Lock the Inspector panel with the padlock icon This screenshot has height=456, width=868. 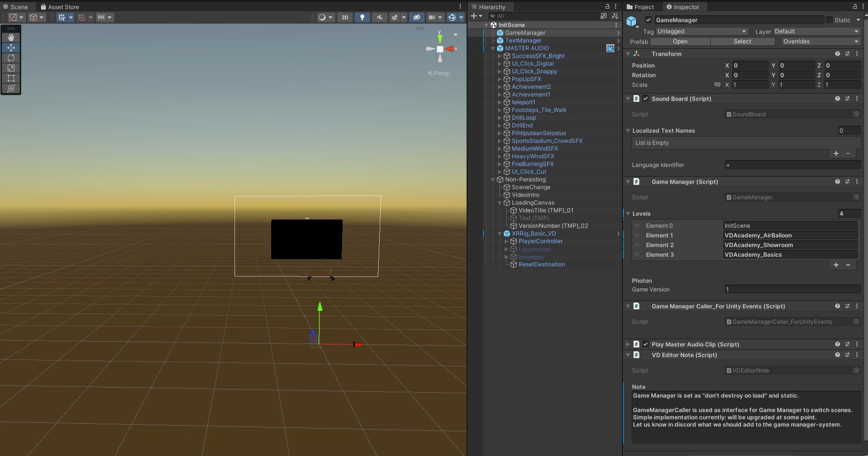[854, 7]
